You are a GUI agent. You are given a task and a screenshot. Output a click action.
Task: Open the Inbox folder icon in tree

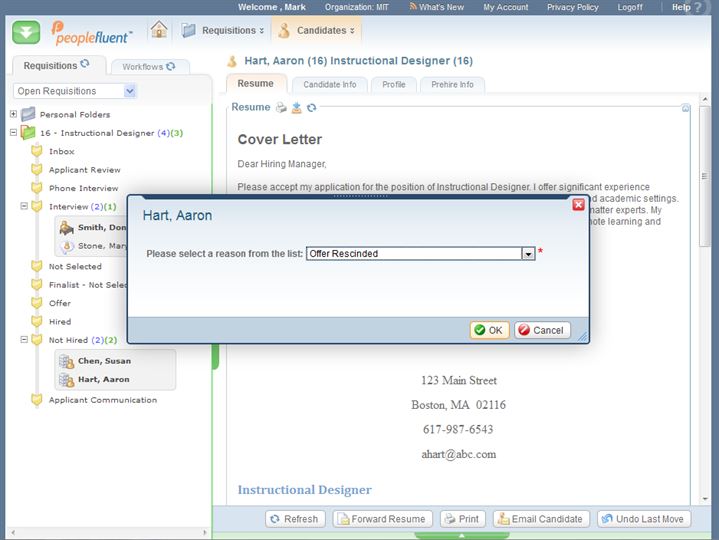(37, 151)
